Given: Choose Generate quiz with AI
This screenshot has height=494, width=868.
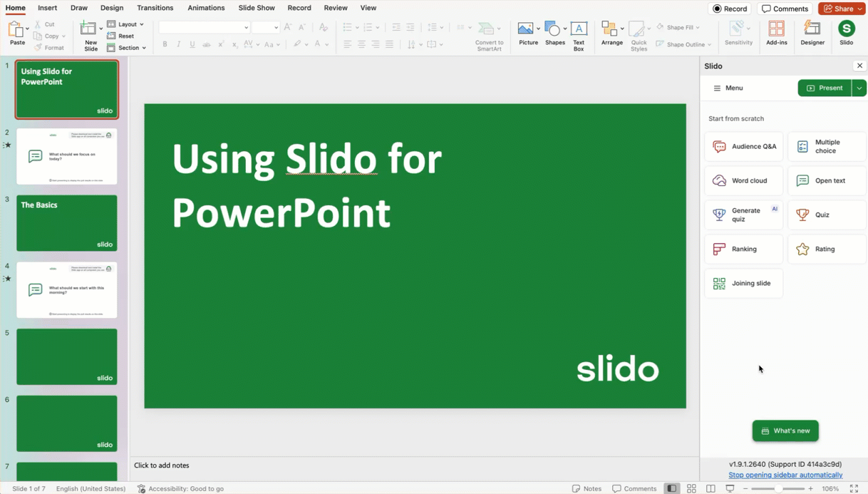Looking at the screenshot, I should coord(744,215).
